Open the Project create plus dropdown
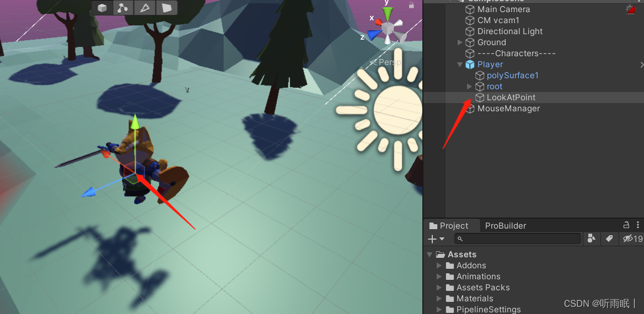The image size is (644, 314). [436, 239]
